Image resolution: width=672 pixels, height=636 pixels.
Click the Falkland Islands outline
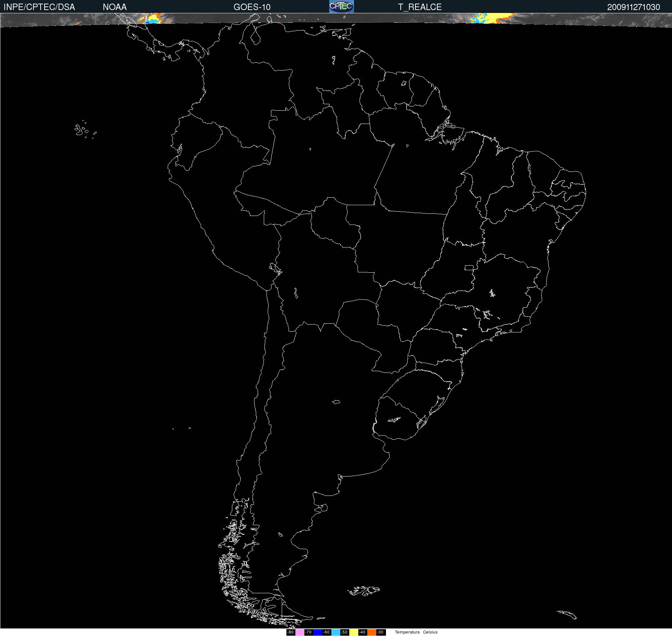(364, 590)
